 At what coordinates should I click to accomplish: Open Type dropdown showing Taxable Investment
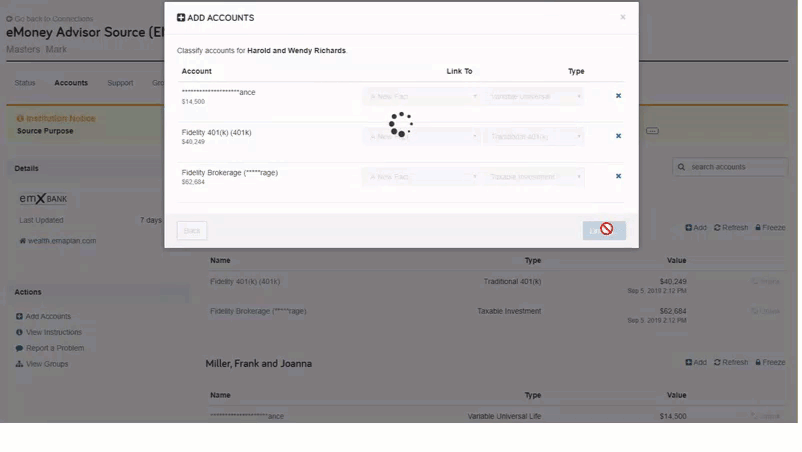point(535,177)
